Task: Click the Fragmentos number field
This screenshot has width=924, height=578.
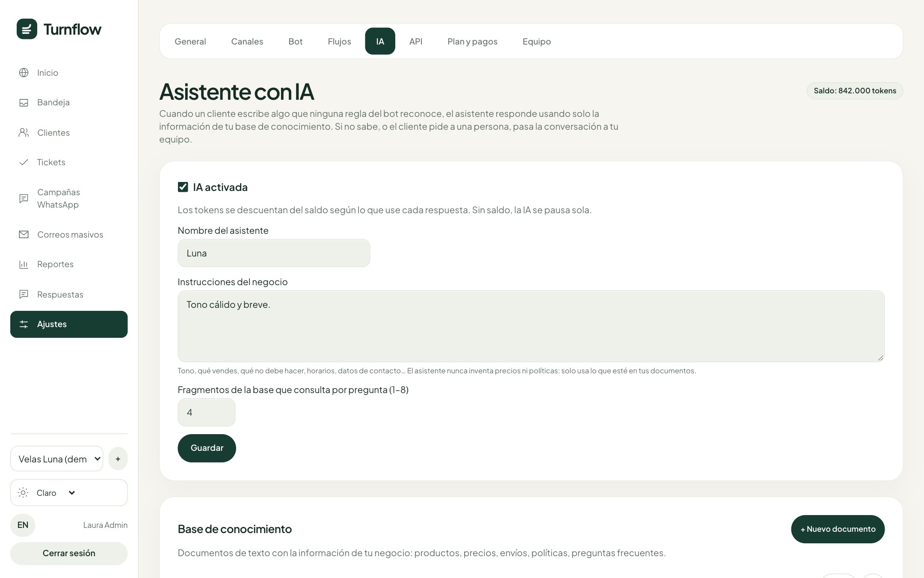Action: [x=207, y=413]
